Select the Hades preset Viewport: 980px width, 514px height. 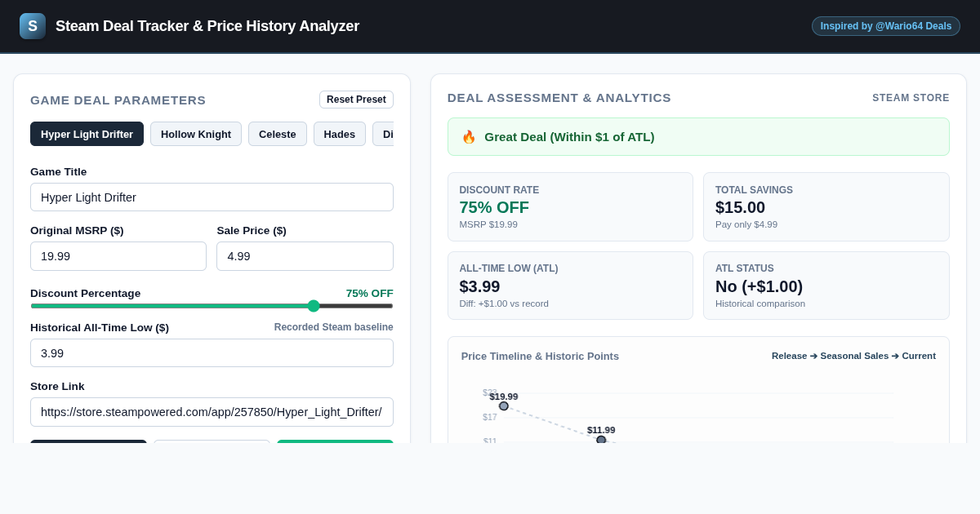tap(340, 134)
